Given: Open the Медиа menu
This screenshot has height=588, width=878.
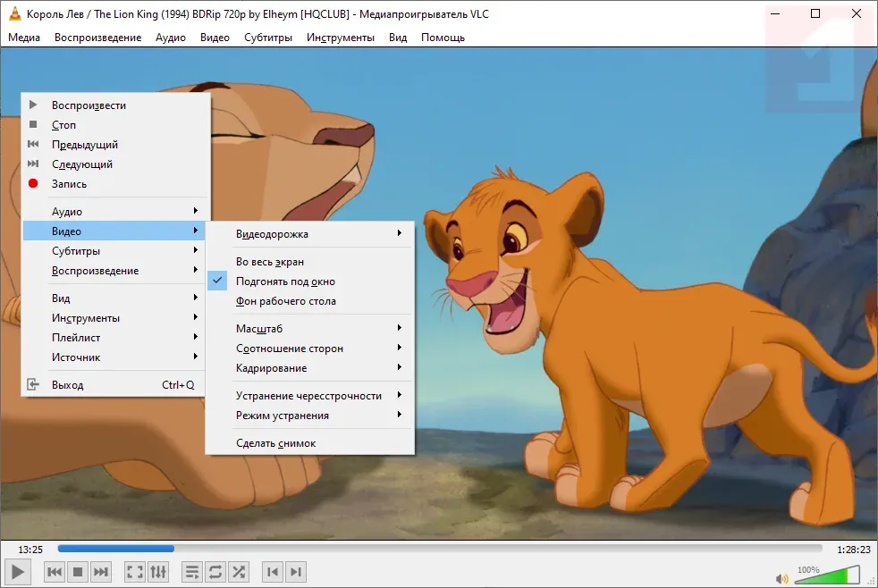Looking at the screenshot, I should point(24,38).
